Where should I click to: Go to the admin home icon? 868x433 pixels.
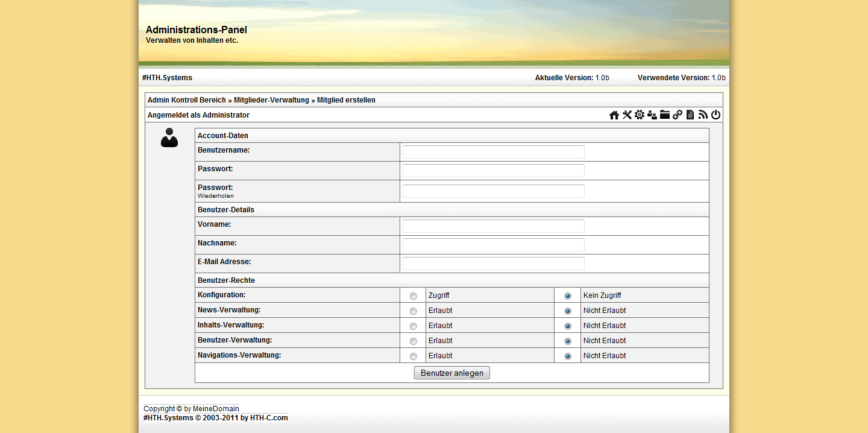[614, 115]
